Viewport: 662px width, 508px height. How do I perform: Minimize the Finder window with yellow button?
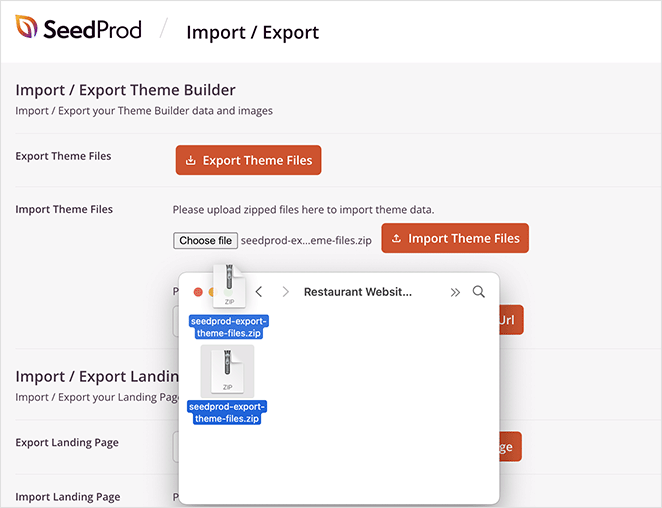click(x=212, y=292)
